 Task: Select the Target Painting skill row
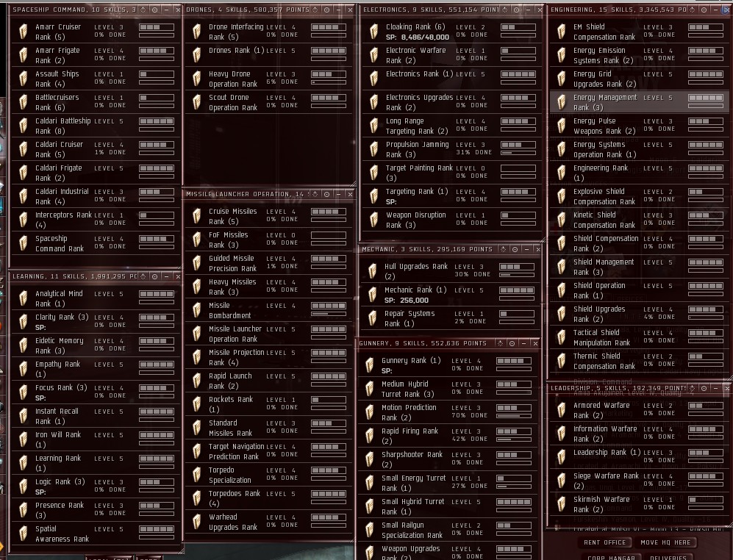(452, 173)
